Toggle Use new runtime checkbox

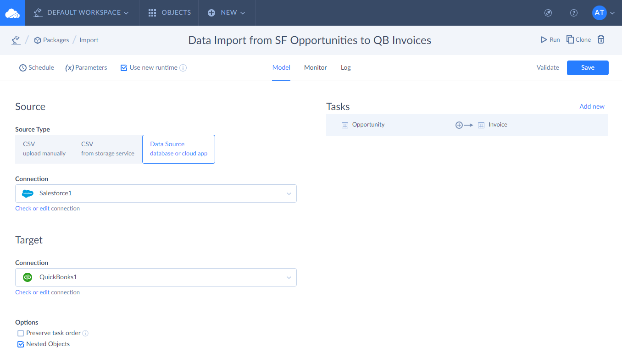pyautogui.click(x=123, y=68)
